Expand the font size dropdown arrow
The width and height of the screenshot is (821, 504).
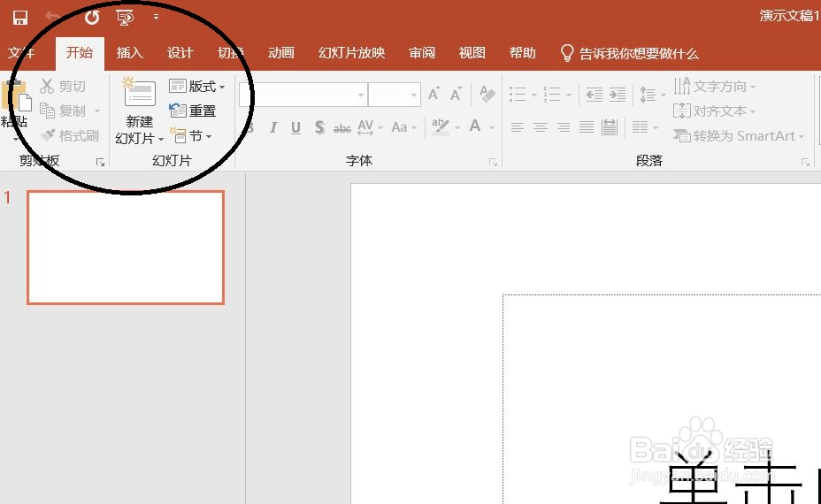414,95
